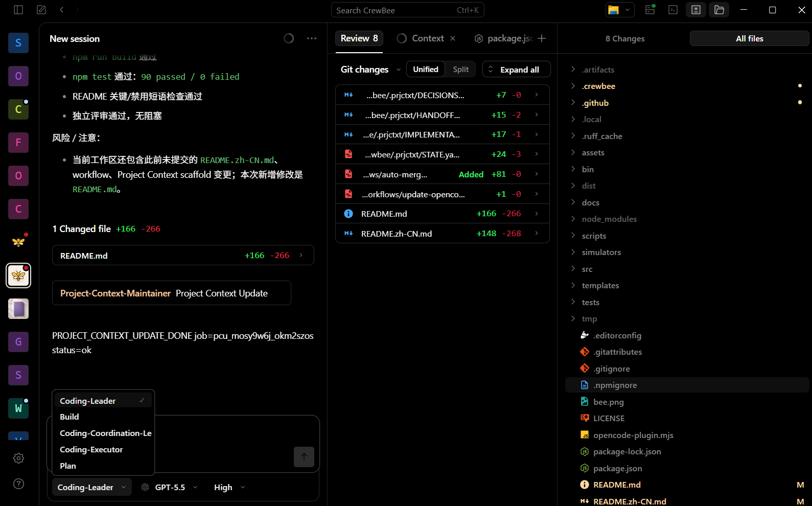Open the Coding-Leader agent dropdown
The height and width of the screenshot is (506, 812).
(x=92, y=487)
